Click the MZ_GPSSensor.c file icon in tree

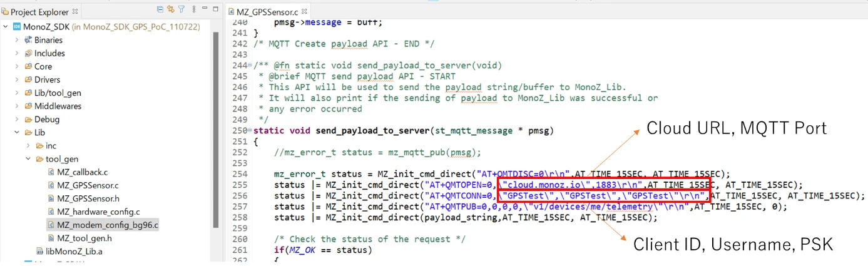click(51, 185)
